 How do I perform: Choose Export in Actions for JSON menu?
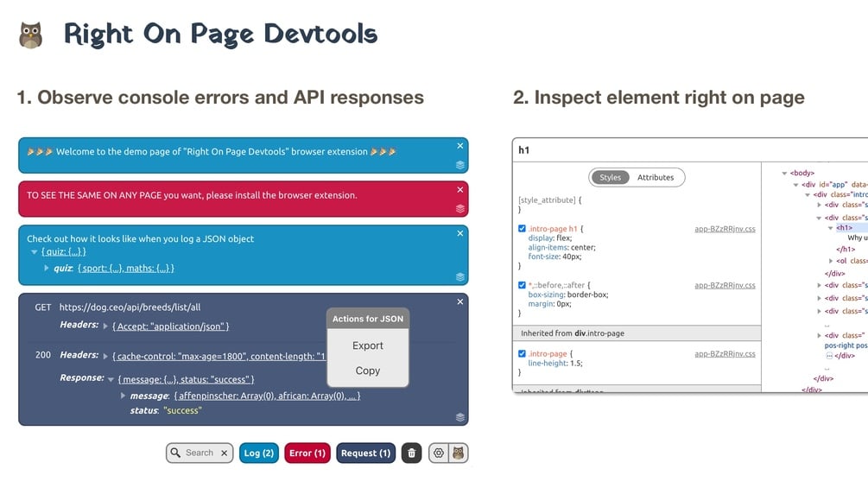pyautogui.click(x=368, y=345)
